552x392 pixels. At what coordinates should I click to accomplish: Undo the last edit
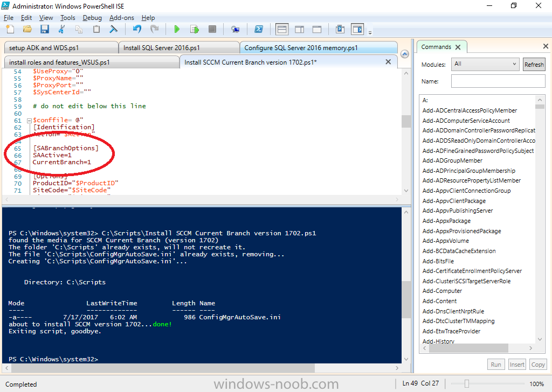137,30
